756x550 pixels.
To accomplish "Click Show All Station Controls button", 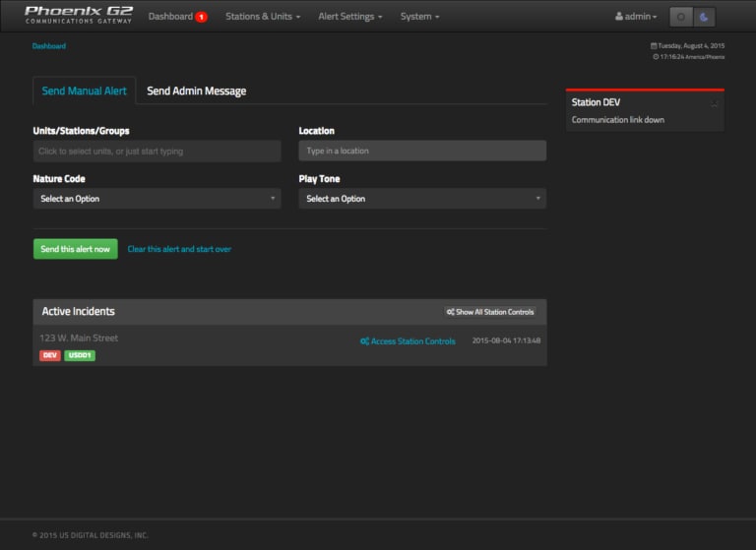I will (x=490, y=312).
